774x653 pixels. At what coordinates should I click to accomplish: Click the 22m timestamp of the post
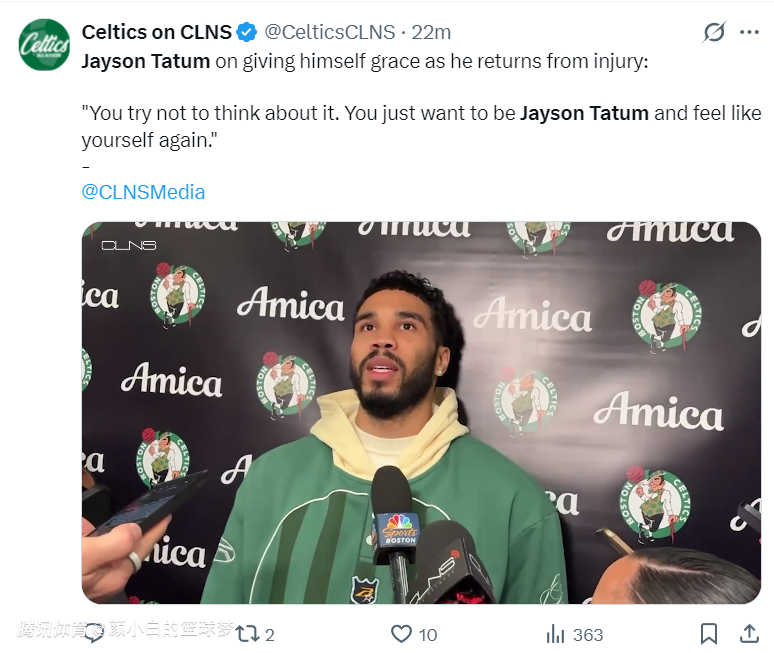432,33
